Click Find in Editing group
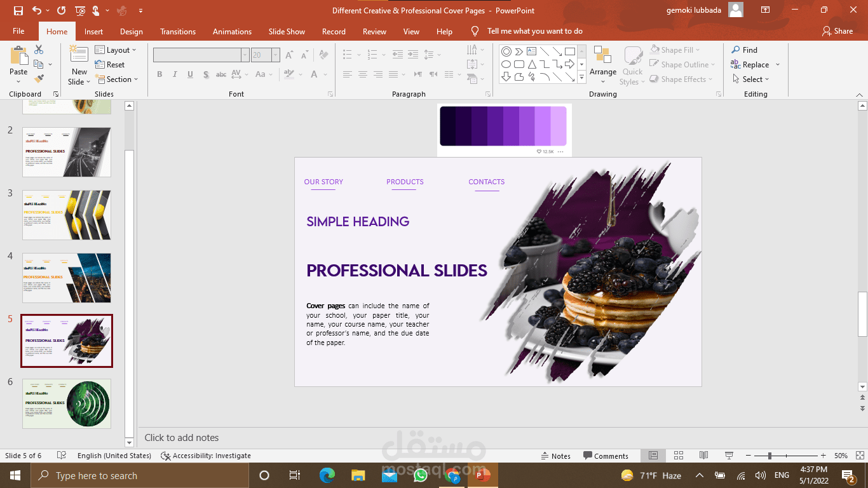 (x=744, y=50)
